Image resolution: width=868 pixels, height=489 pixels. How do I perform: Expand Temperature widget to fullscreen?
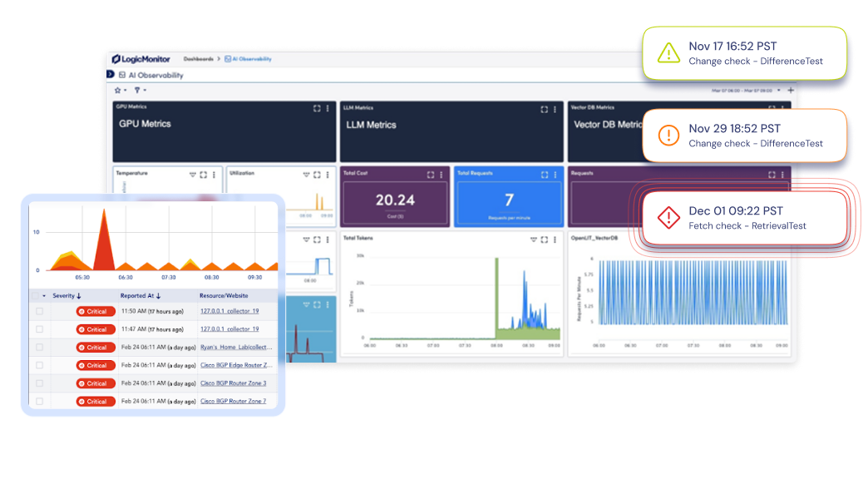point(203,175)
